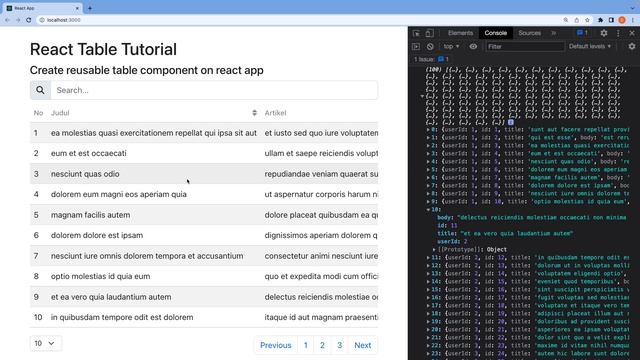Create a live expression with the eye icon
The image size is (640, 360).
point(473,47)
